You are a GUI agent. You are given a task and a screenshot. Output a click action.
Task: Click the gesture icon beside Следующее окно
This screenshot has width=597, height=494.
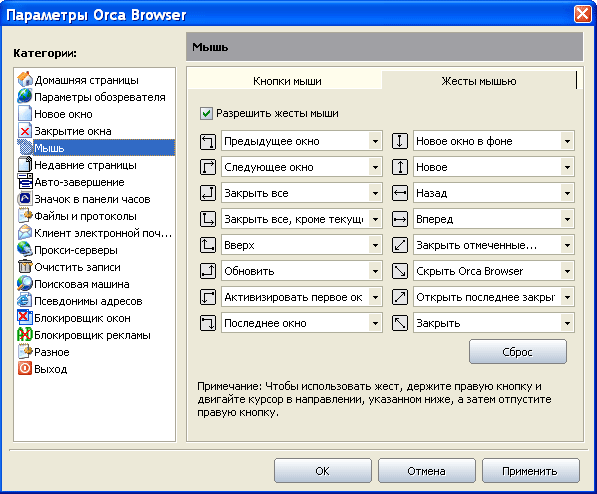tap(208, 167)
